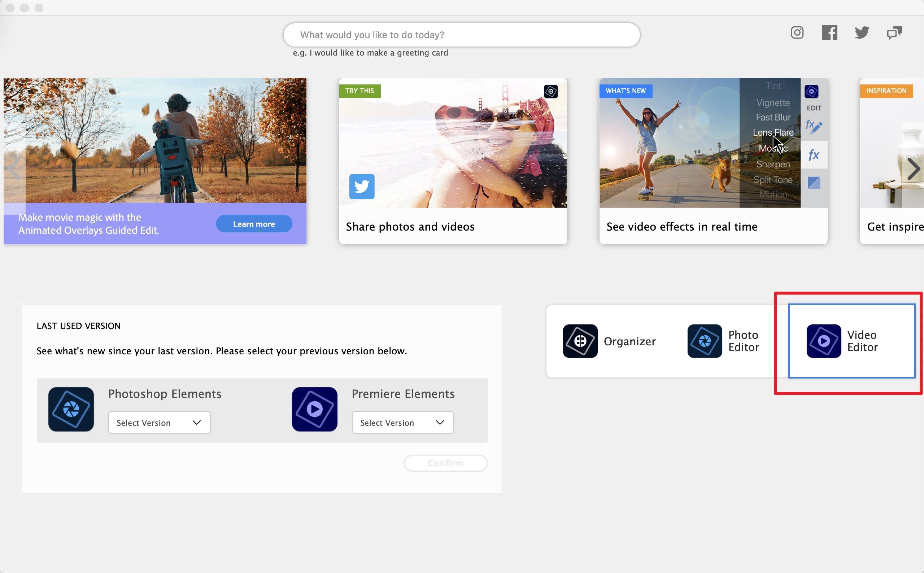
Task: Click the Premiere Elements icon in Last Used Version
Action: tap(315, 409)
